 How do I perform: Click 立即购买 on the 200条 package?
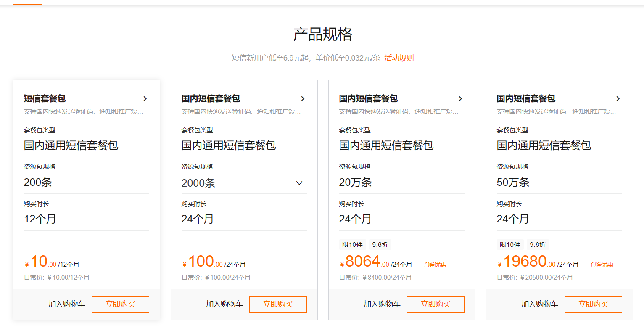tap(120, 304)
